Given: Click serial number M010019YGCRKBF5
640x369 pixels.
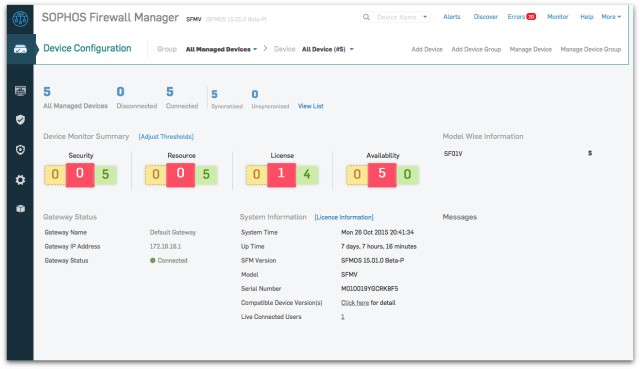Looking at the screenshot, I should [x=369, y=289].
